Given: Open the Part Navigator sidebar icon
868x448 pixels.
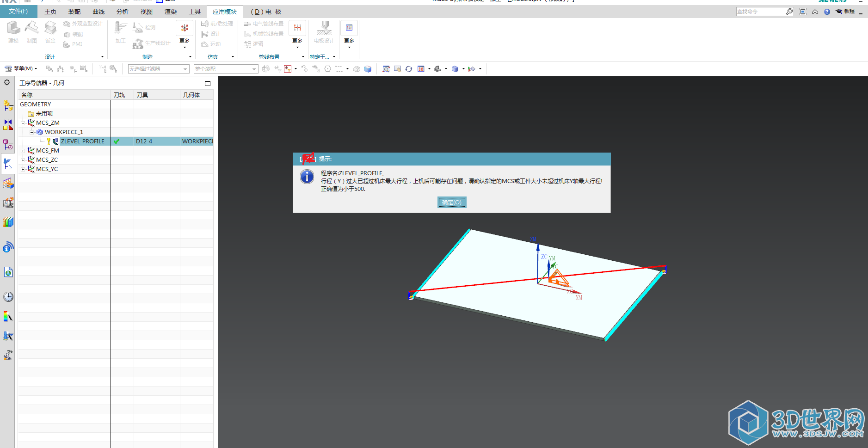Looking at the screenshot, I should [8, 144].
